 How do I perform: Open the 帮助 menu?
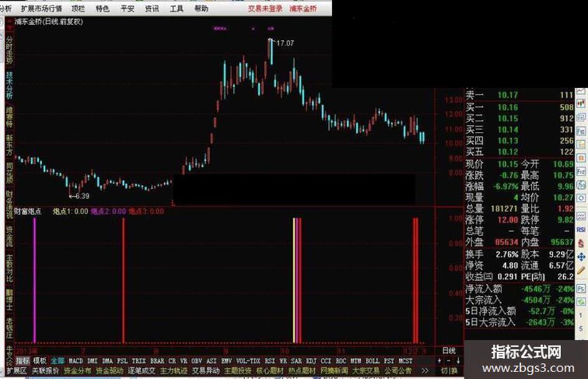(x=201, y=8)
